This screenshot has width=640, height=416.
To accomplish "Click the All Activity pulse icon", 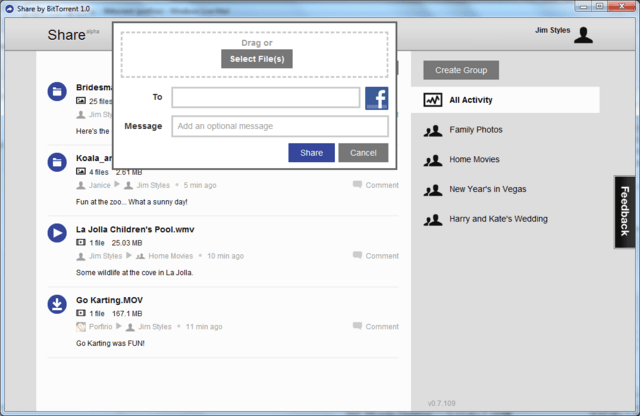I will [x=433, y=100].
